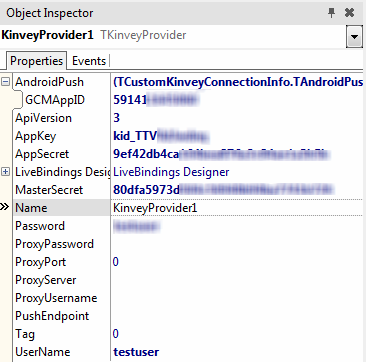Screen dimensions: 366x362
Task: Edit the blurred Password value
Action: tap(237, 226)
